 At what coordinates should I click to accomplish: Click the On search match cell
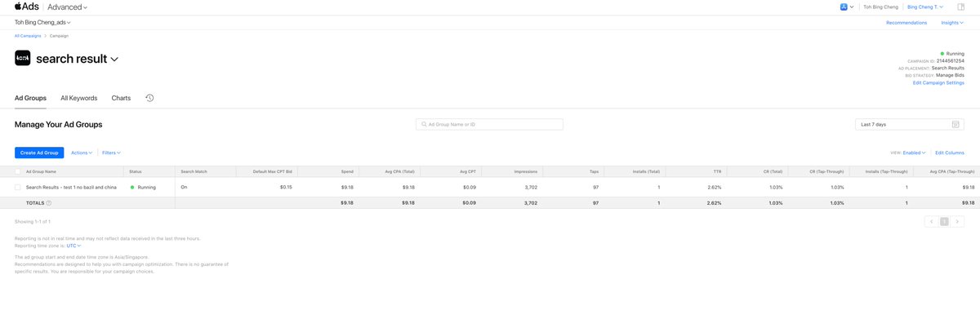pos(184,187)
